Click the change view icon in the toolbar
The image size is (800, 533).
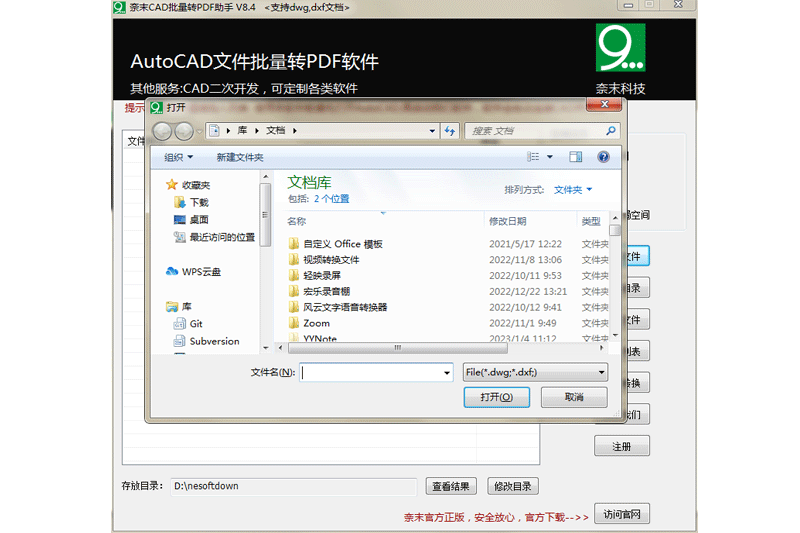pos(533,157)
